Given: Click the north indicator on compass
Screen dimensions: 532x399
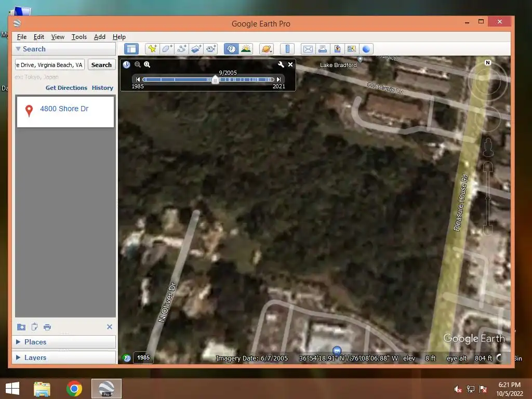Looking at the screenshot, I should tap(488, 63).
